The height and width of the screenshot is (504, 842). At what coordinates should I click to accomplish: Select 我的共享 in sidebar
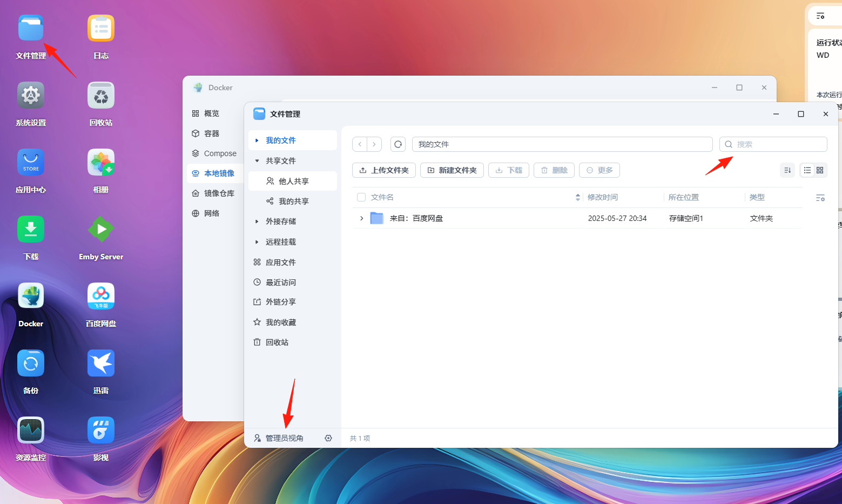pos(293,201)
